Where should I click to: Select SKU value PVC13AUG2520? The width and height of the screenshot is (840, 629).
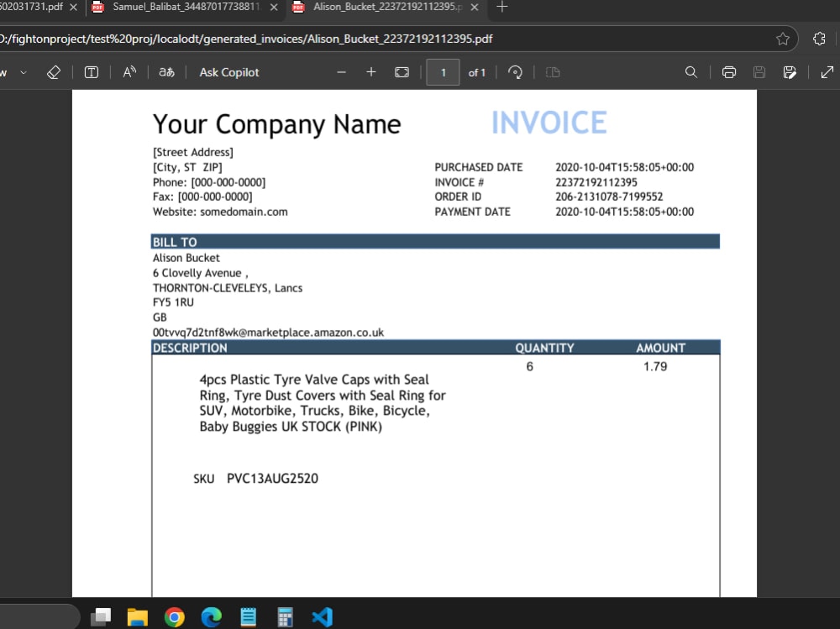tap(272, 479)
